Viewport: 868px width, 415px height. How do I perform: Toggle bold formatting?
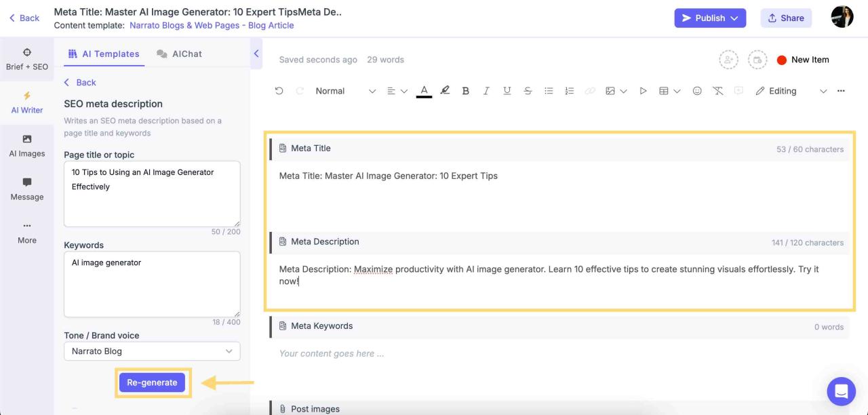466,90
